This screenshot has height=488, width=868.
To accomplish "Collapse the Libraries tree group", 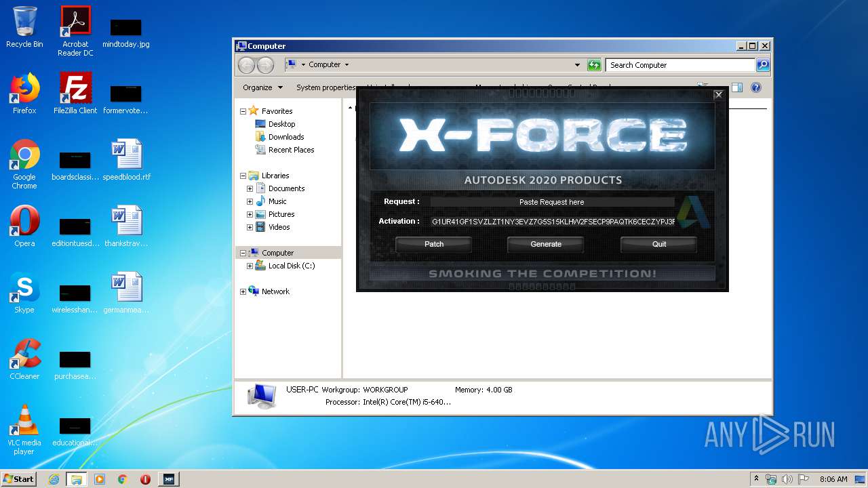I will point(243,176).
